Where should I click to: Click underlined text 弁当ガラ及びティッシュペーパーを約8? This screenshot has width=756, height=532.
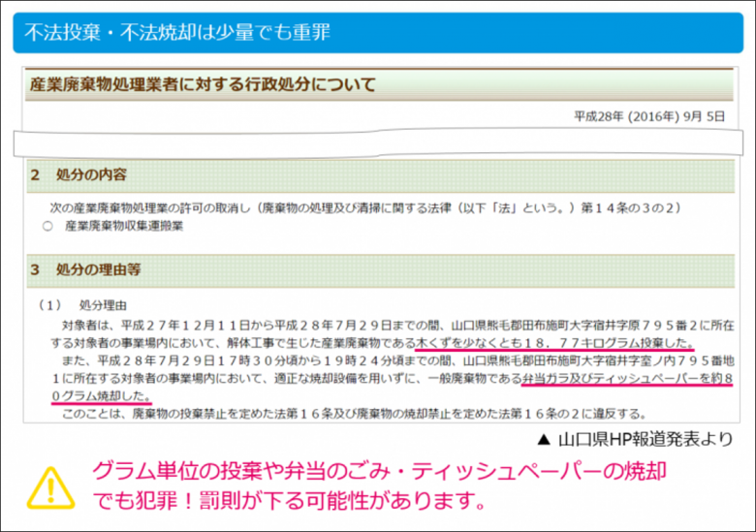[627, 379]
